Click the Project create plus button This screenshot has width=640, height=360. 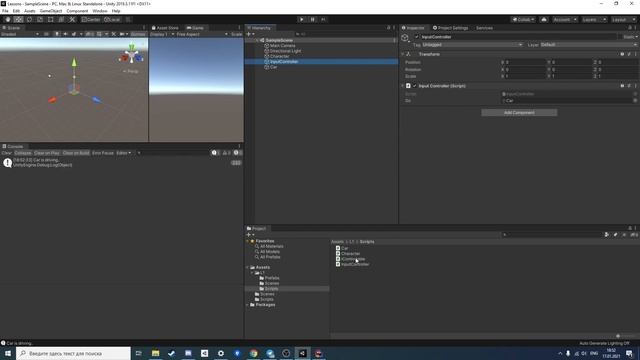pos(250,235)
